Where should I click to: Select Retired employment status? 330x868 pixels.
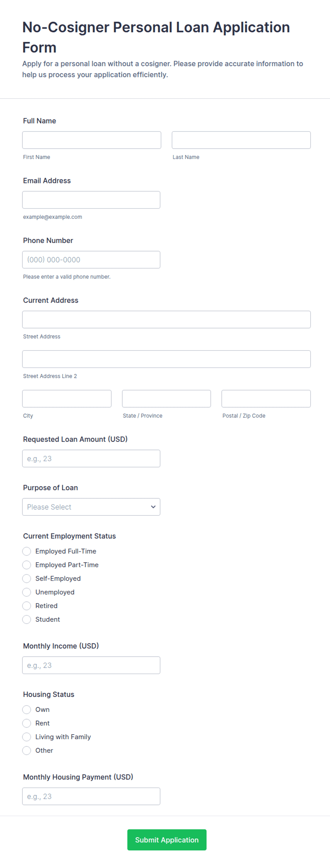pyautogui.click(x=27, y=606)
